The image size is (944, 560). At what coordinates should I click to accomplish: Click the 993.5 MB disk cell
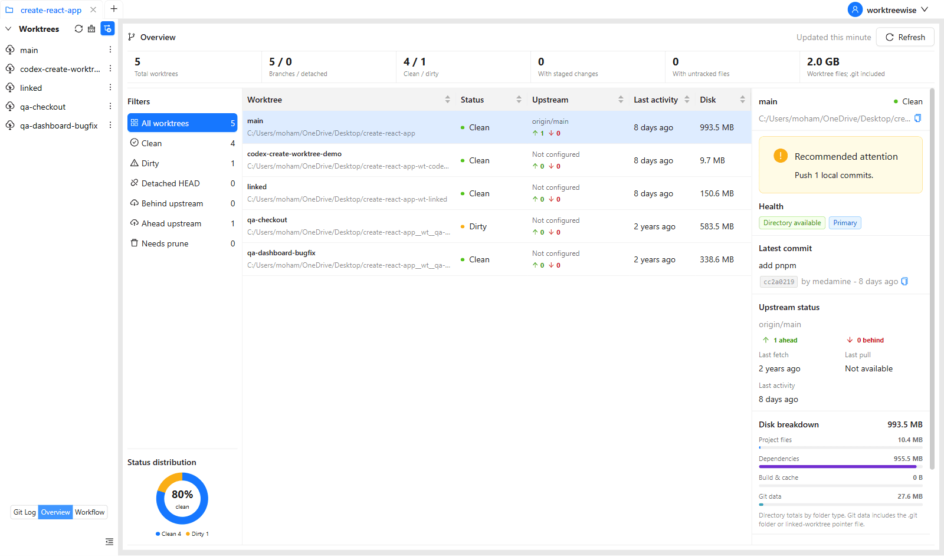[x=717, y=127]
